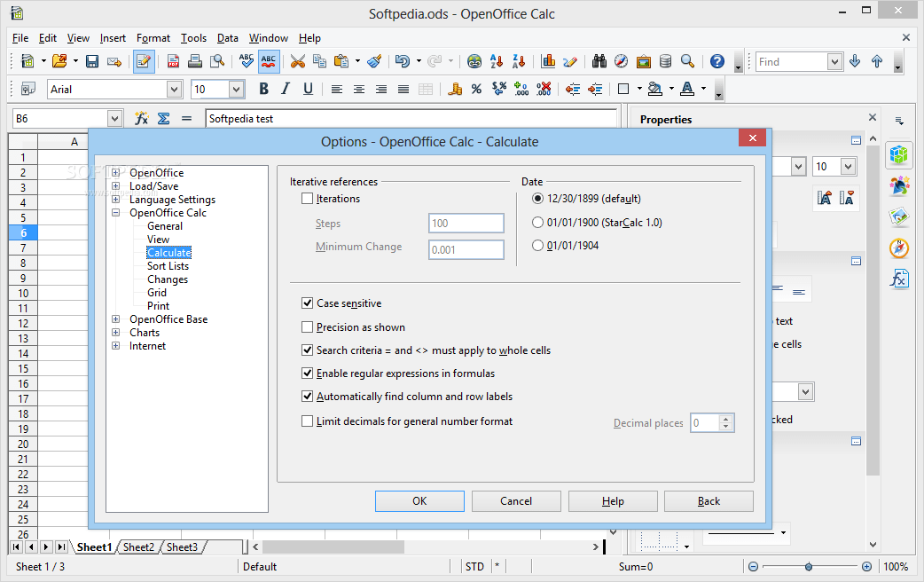The width and height of the screenshot is (924, 582).
Task: Open the Arial font name dropdown
Action: (x=174, y=89)
